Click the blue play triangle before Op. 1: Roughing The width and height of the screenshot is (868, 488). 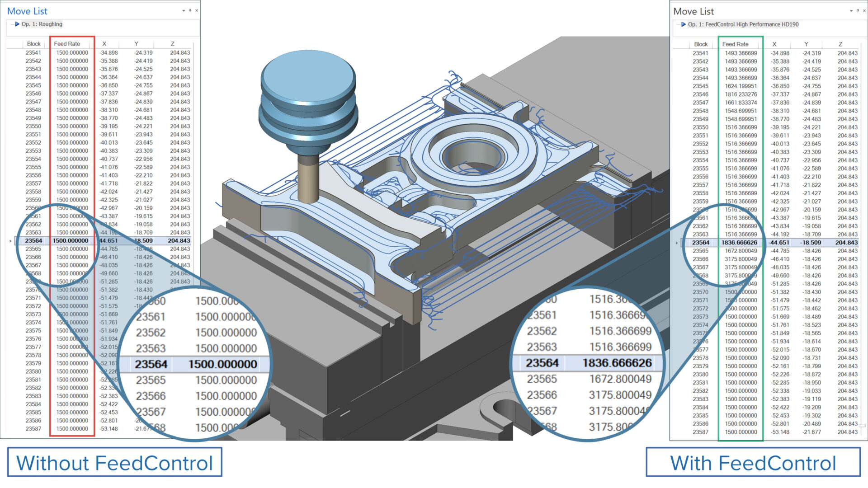pos(17,24)
